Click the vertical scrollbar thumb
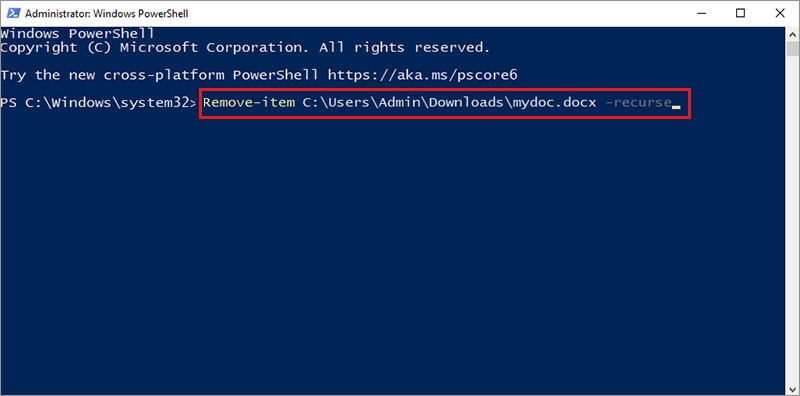800x396 pixels. [x=793, y=48]
